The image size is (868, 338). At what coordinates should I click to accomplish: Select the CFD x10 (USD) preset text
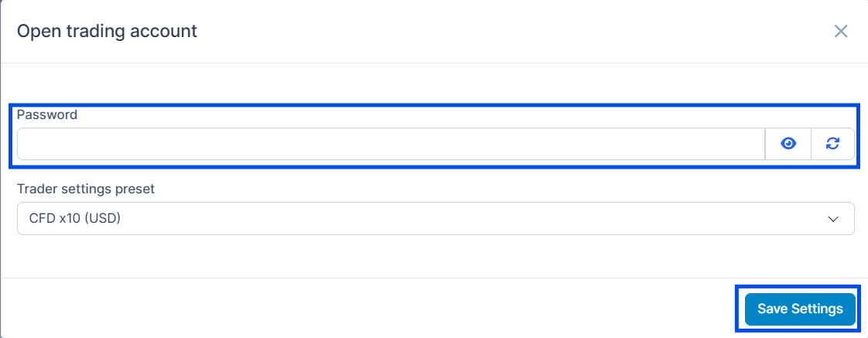(x=75, y=219)
